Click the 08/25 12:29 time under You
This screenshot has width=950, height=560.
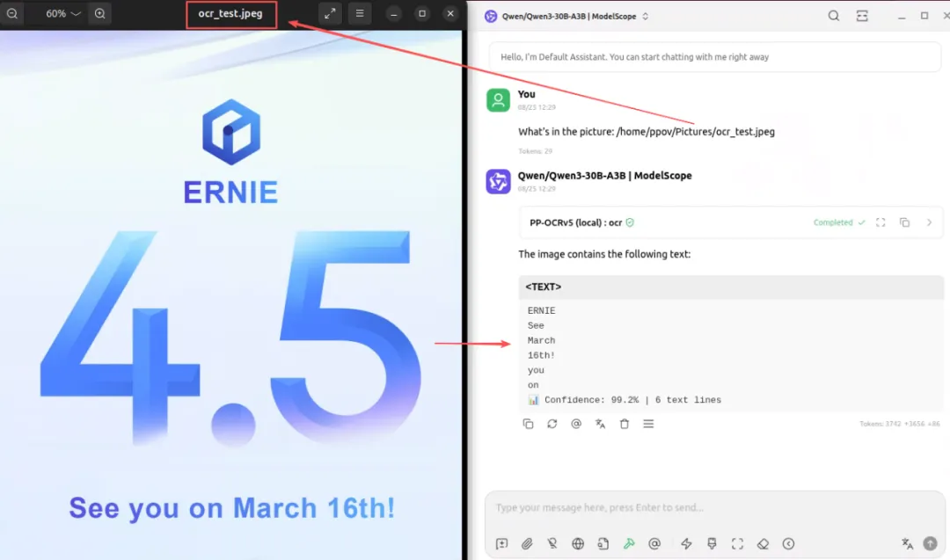tap(537, 107)
